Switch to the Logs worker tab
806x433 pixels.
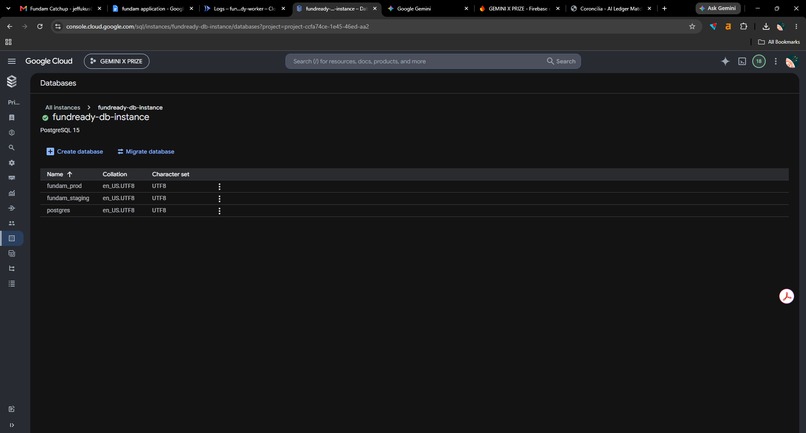pyautogui.click(x=244, y=8)
